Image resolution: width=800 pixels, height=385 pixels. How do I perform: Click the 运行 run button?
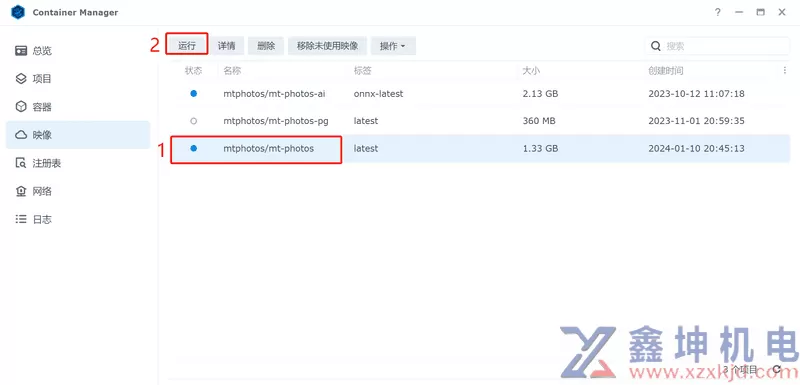point(187,46)
